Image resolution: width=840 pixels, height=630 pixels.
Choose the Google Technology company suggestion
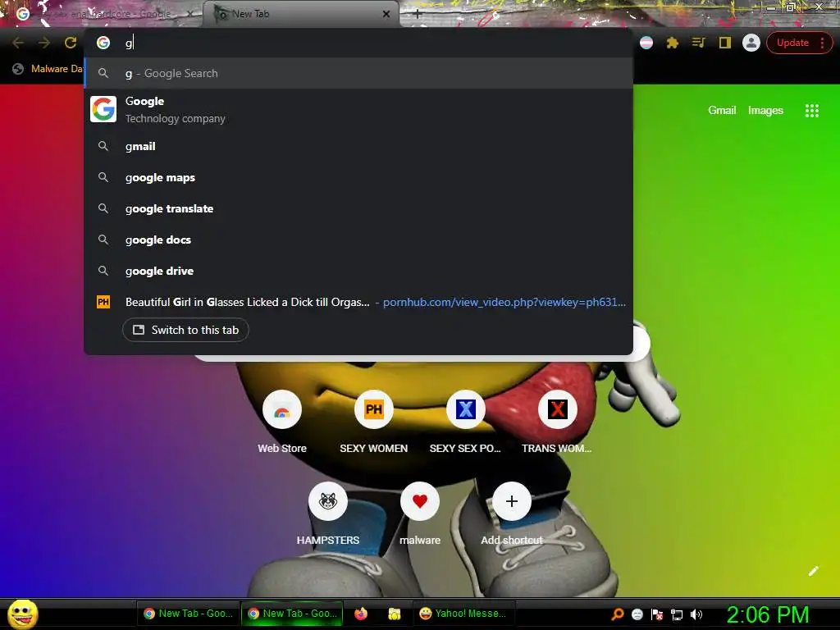pyautogui.click(x=358, y=109)
